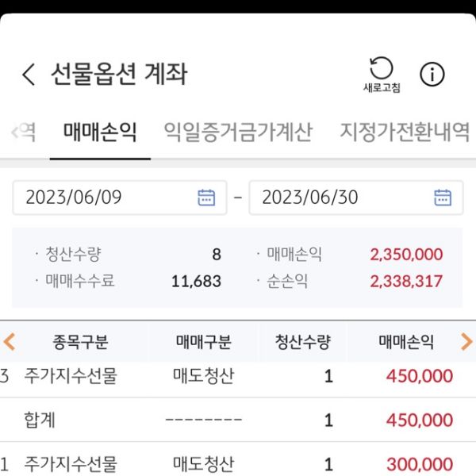Open start date calendar icon
This screenshot has height=476, width=476.
point(206,198)
